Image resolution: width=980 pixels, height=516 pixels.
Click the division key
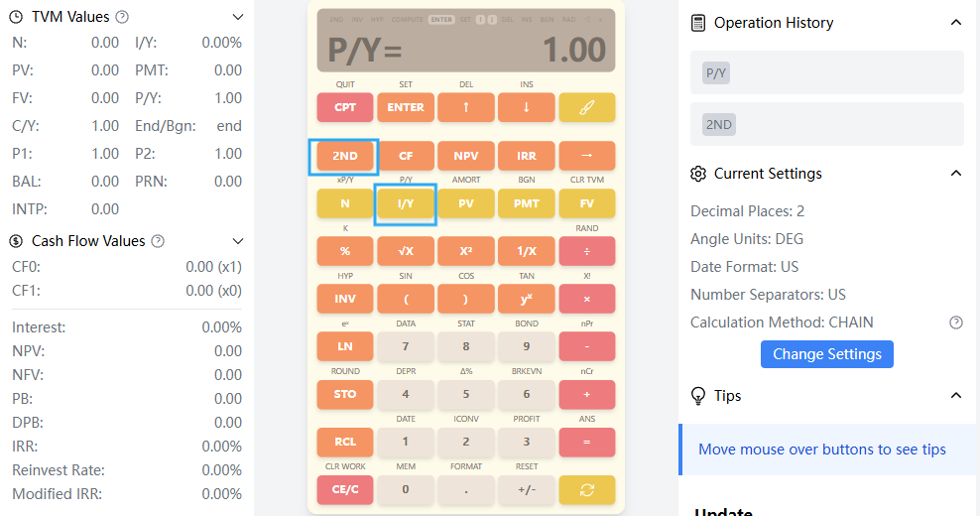586,251
